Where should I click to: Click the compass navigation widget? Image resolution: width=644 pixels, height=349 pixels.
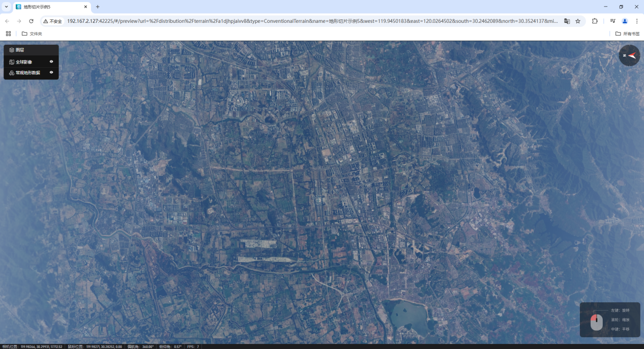(629, 55)
